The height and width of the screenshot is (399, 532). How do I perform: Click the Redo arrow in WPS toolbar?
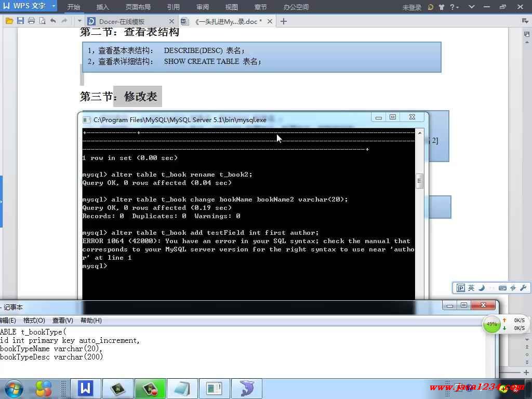pos(64,21)
